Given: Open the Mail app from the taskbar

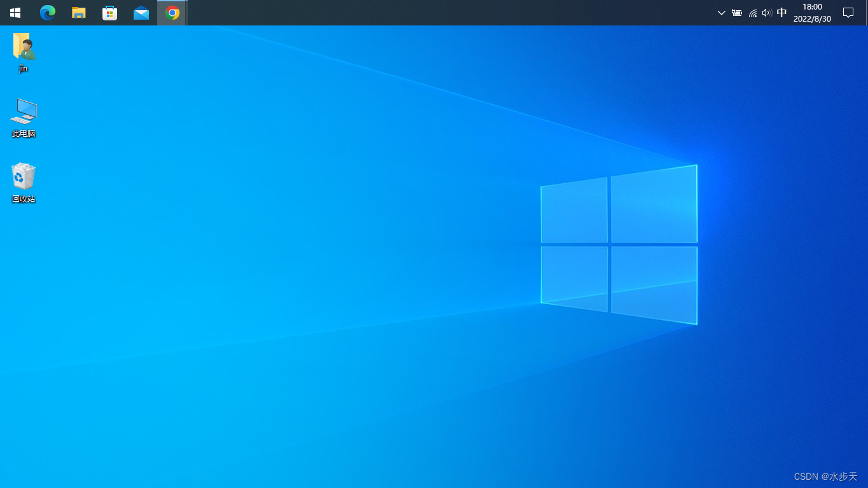Looking at the screenshot, I should coord(141,13).
